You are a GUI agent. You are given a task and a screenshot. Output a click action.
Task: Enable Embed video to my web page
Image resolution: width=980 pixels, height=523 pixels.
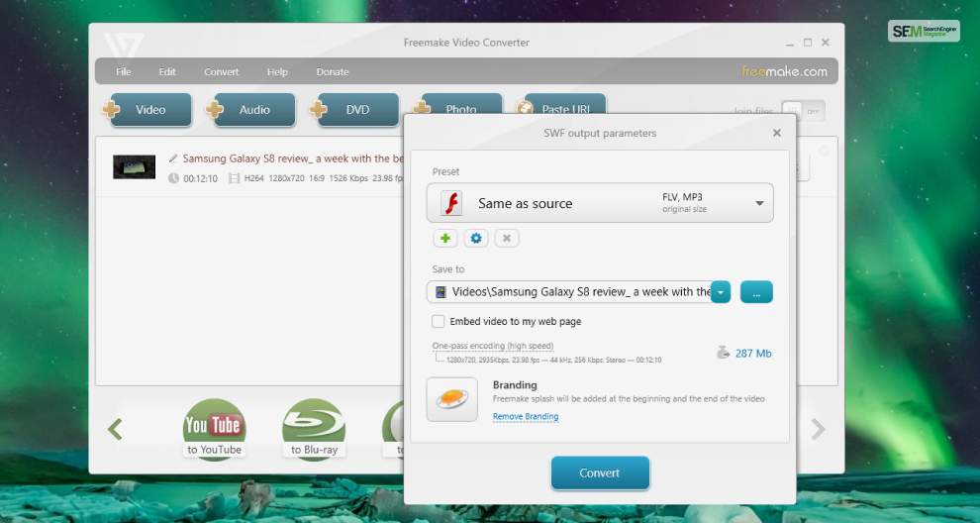tap(439, 322)
